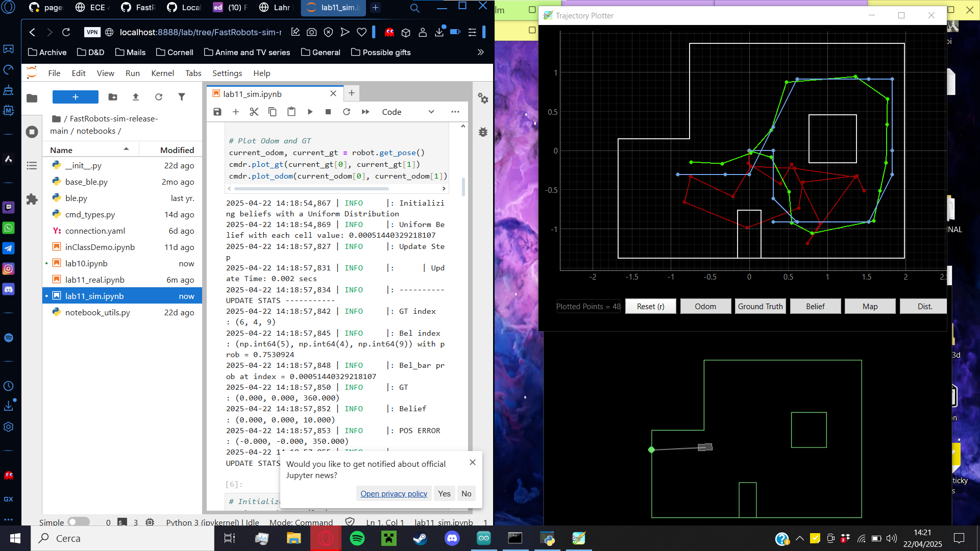This screenshot has width=980, height=551.
Task: Open Spotify from the Windows taskbar
Action: (357, 538)
